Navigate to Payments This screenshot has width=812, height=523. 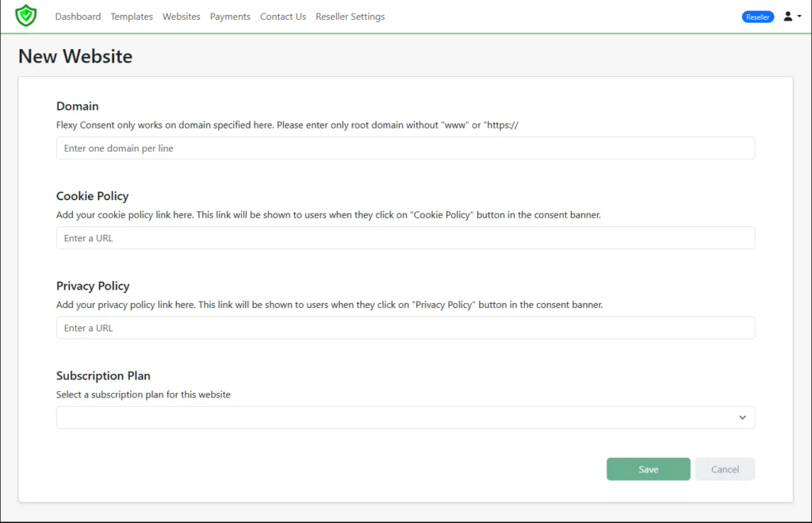pos(230,17)
